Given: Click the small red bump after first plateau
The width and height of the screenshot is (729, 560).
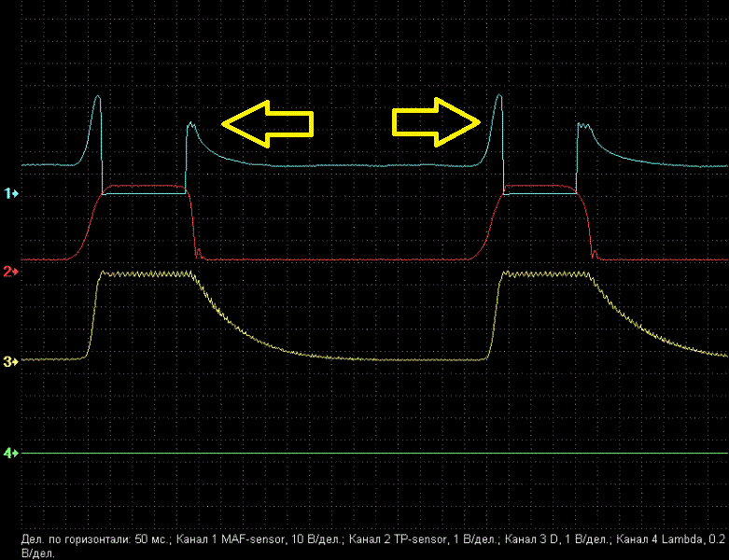Looking at the screenshot, I should pyautogui.click(x=198, y=250).
